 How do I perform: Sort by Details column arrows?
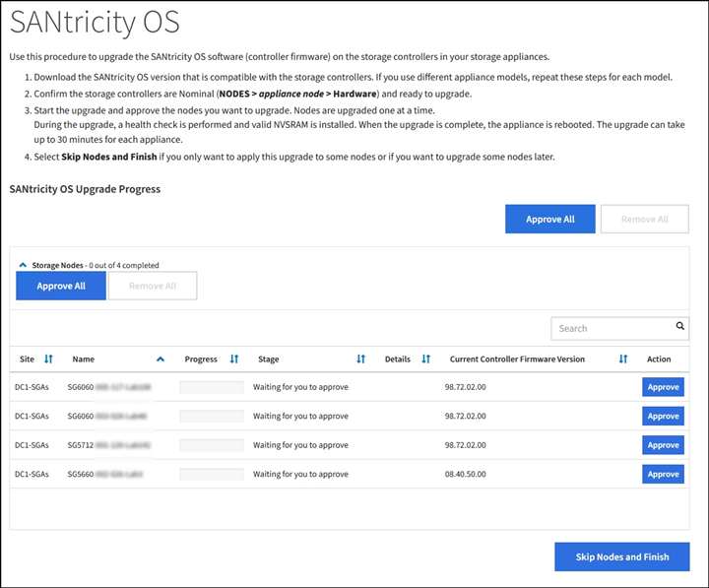click(426, 359)
